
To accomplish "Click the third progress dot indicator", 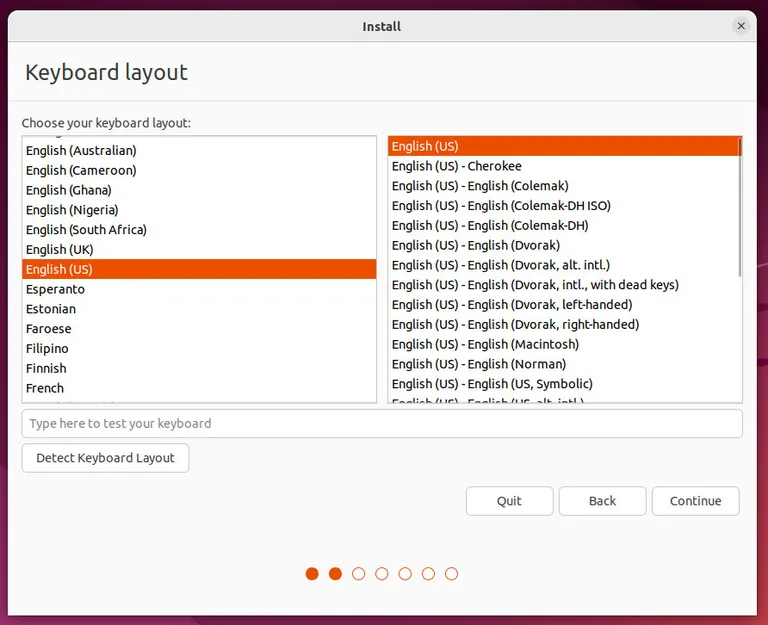I will pyautogui.click(x=359, y=574).
